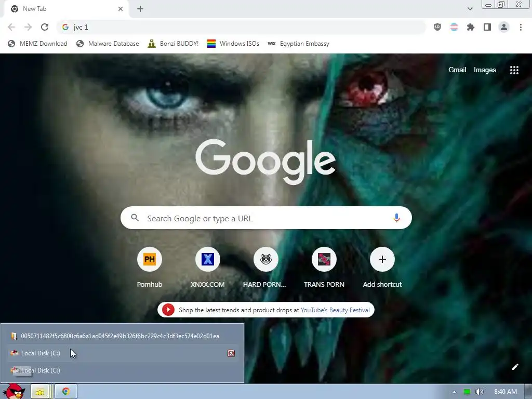Open YouTube's Beauty Festival link
Viewport: 532px width, 399px height.
335,310
